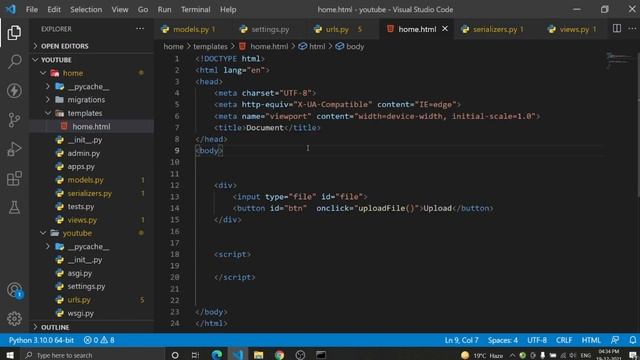Viewport: 640px width, 360px height.
Task: Open the View menu
Action: coord(120,9)
